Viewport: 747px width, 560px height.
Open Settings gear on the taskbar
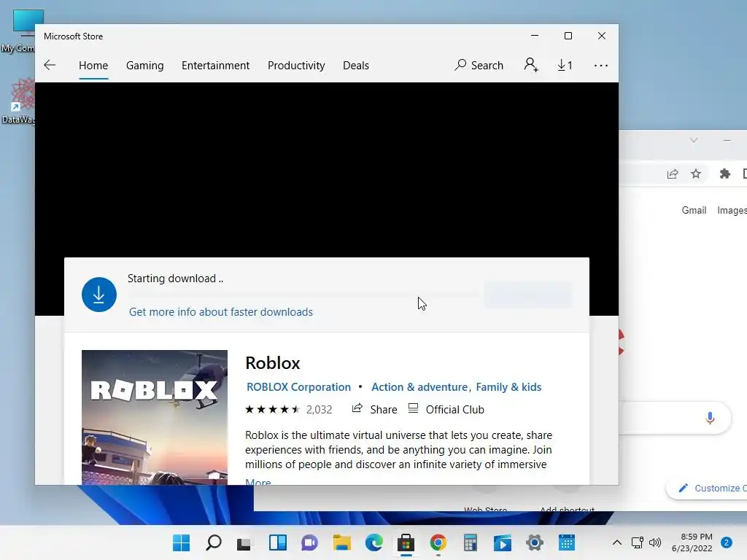[535, 542]
